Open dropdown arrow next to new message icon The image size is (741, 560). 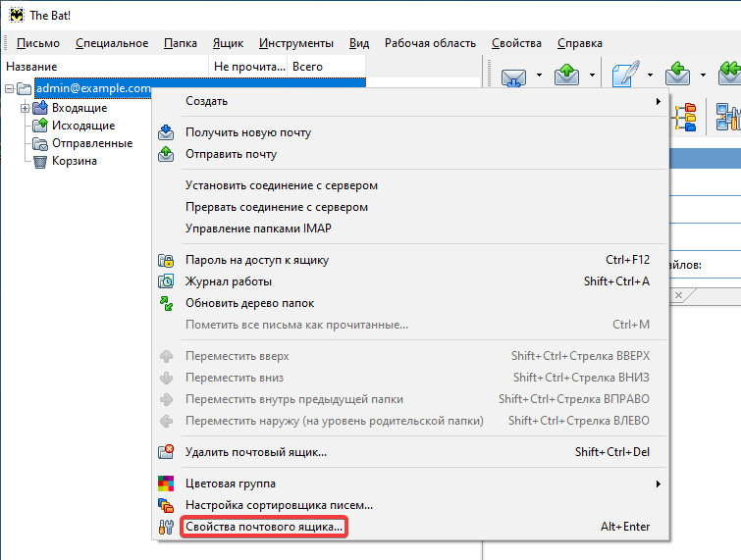(x=648, y=76)
